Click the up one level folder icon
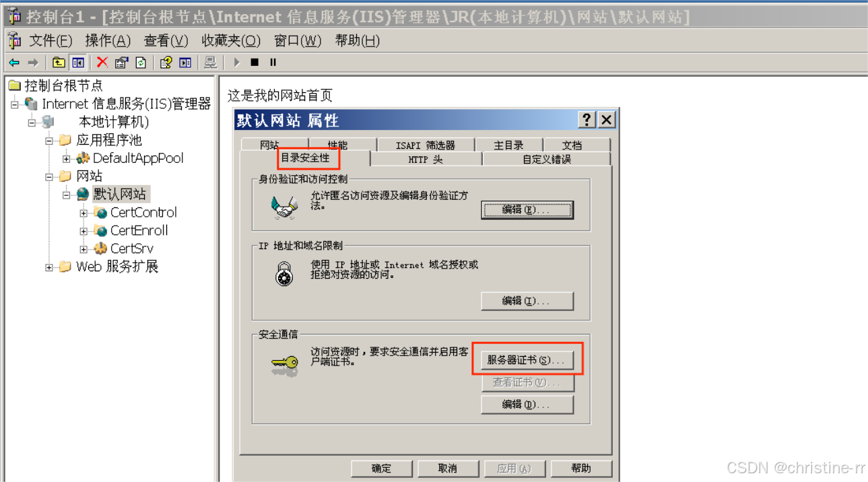 coord(59,63)
